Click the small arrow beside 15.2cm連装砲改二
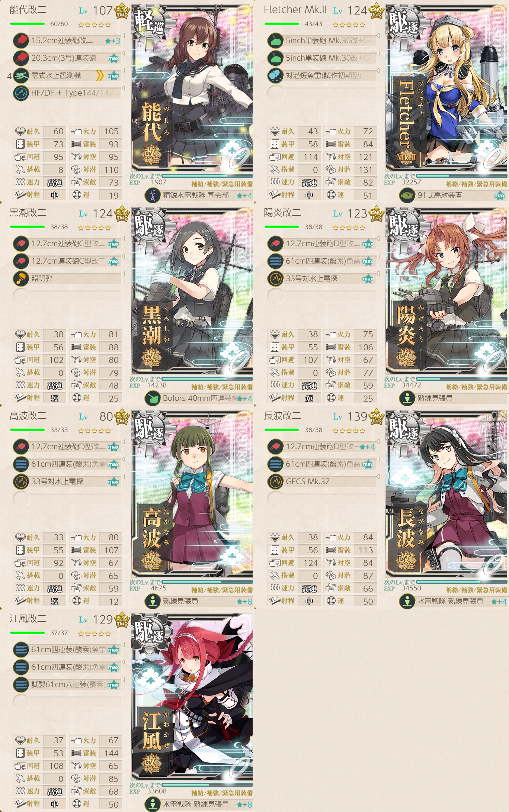 coord(123,36)
